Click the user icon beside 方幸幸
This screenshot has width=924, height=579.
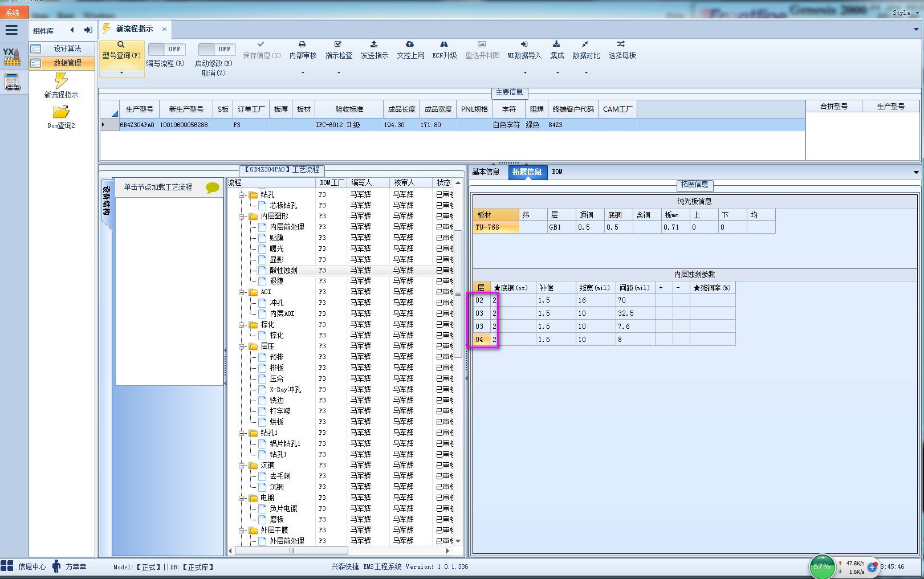point(56,566)
